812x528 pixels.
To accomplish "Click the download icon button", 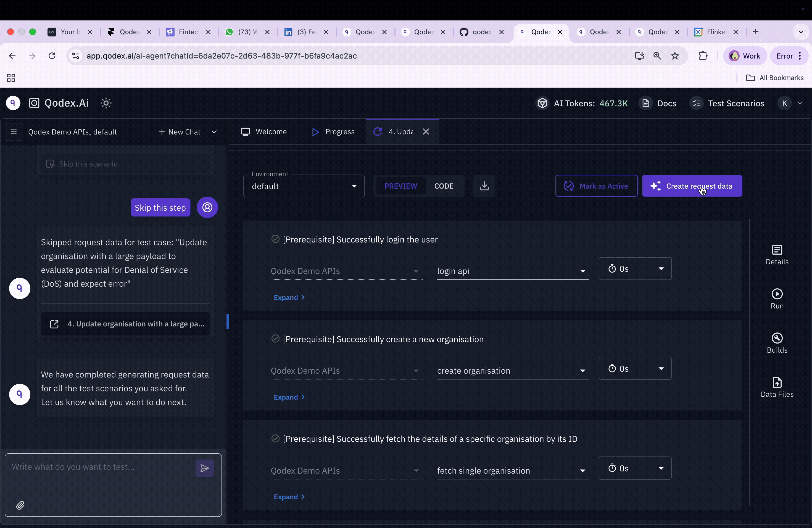I will click(x=484, y=186).
